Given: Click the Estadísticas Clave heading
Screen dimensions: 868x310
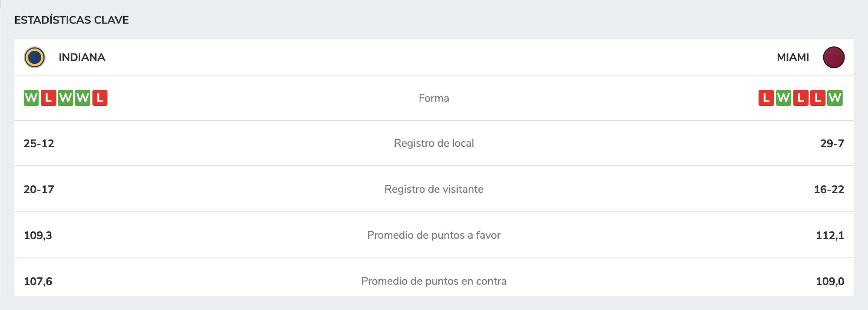Looking at the screenshot, I should coord(72,20).
